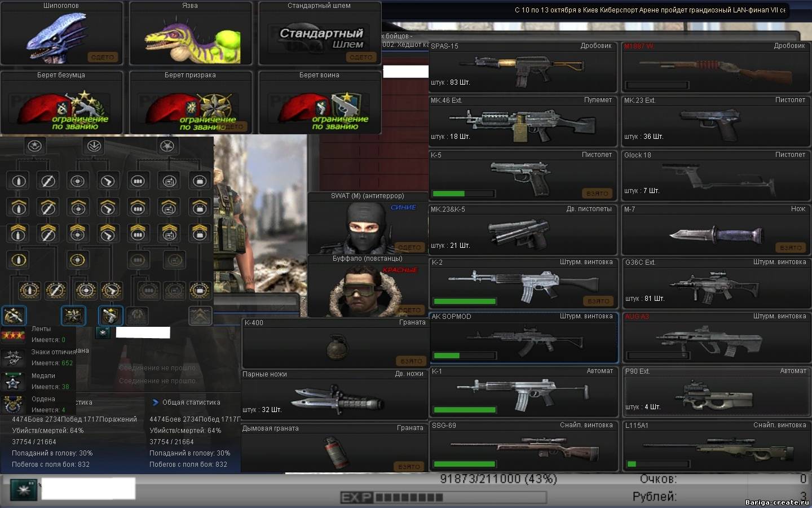
Task: Click the ВЗЯТО button on K-5 pistol
Action: pos(597,193)
